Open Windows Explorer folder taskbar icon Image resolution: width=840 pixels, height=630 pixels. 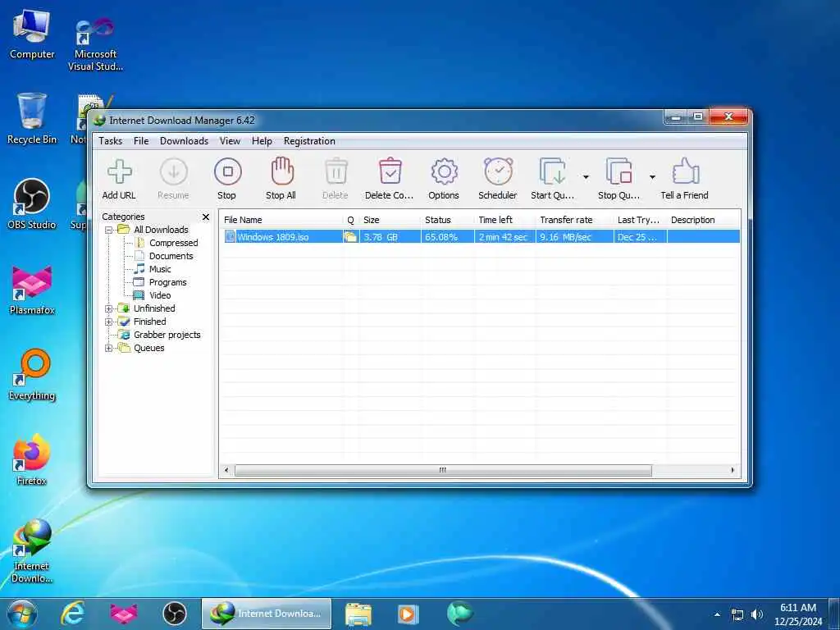pos(358,614)
